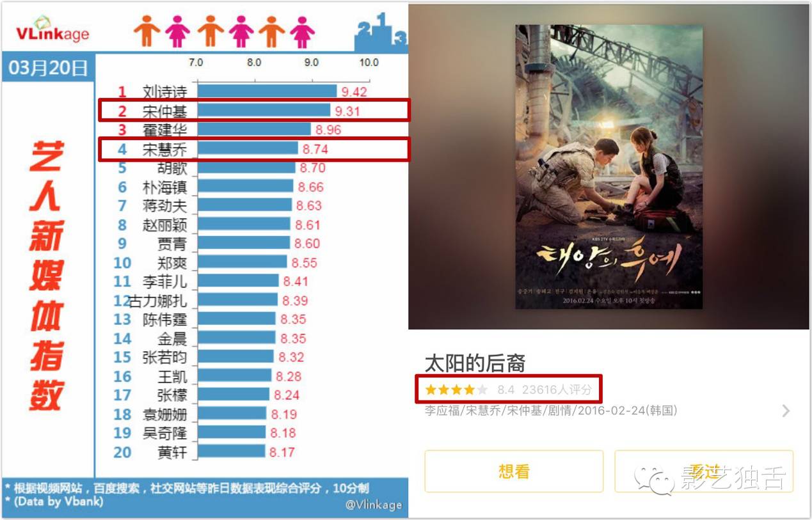The image size is (812, 520).
Task: Tap the 看过 button
Action: point(704,471)
